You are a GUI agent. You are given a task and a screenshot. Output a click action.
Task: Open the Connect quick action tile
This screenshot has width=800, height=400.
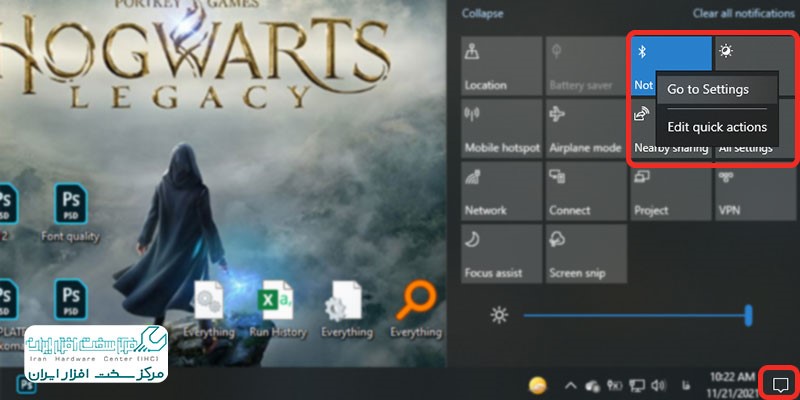tap(586, 191)
